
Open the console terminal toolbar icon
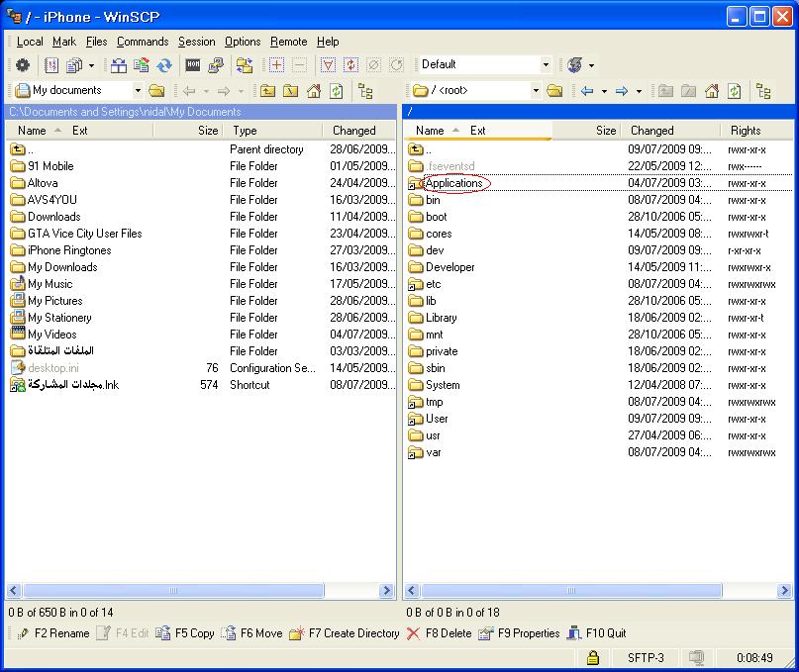click(193, 65)
